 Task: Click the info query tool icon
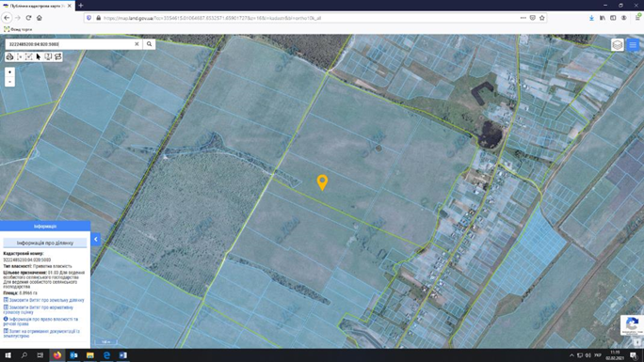tap(48, 56)
